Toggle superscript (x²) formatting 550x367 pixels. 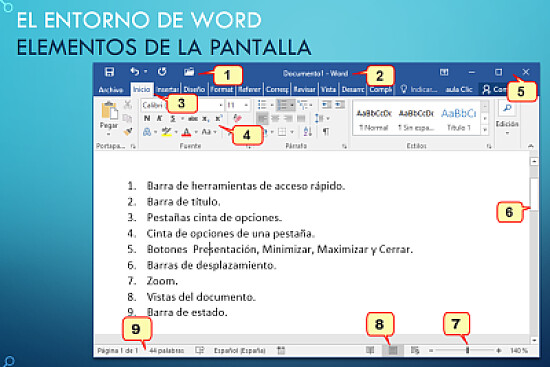coord(219,118)
